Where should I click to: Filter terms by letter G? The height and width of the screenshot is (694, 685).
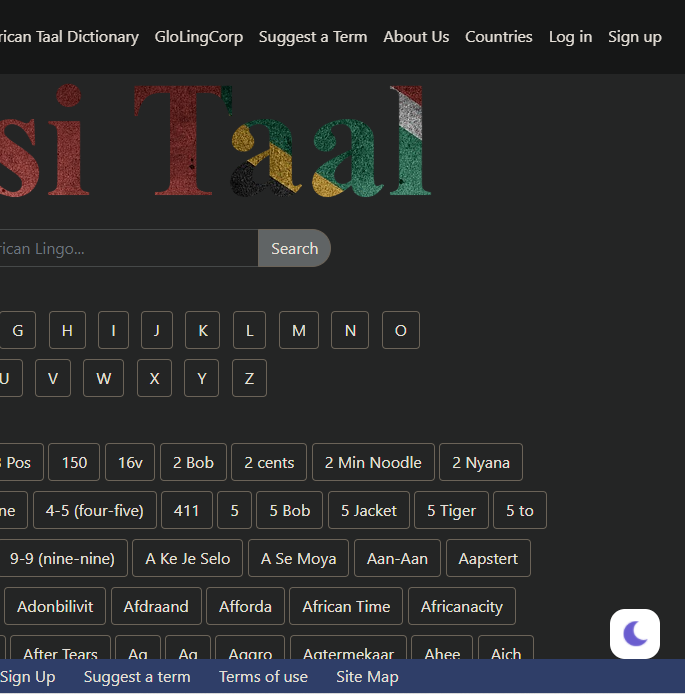[x=18, y=330]
